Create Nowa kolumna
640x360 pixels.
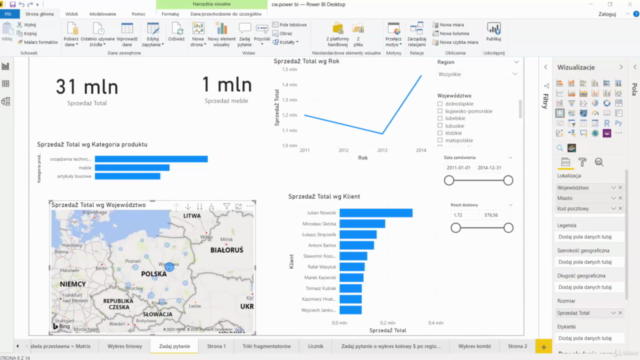pos(451,33)
